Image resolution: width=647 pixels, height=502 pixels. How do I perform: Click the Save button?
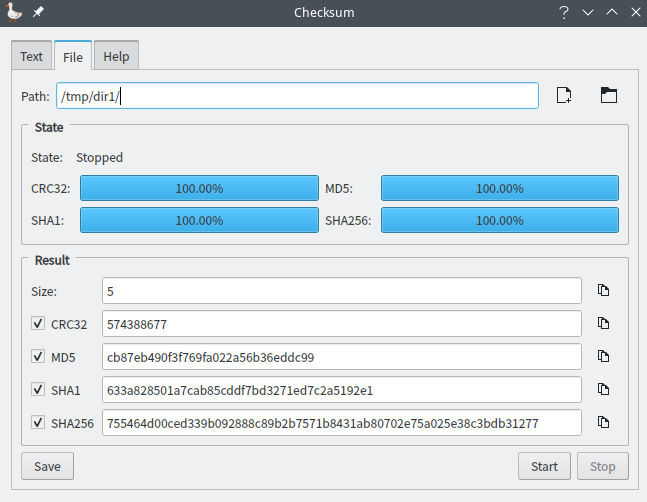[x=47, y=466]
